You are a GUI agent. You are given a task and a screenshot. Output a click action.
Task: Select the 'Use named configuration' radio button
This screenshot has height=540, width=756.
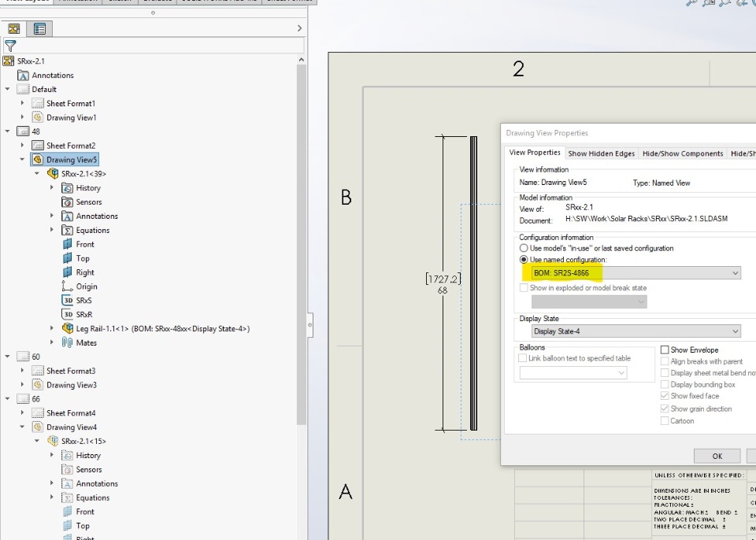tap(524, 260)
